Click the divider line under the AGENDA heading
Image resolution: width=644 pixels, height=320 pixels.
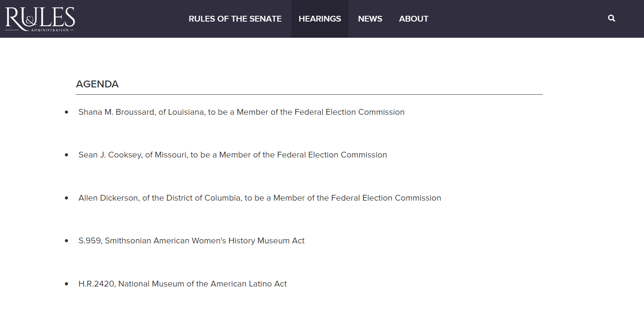[x=309, y=94]
